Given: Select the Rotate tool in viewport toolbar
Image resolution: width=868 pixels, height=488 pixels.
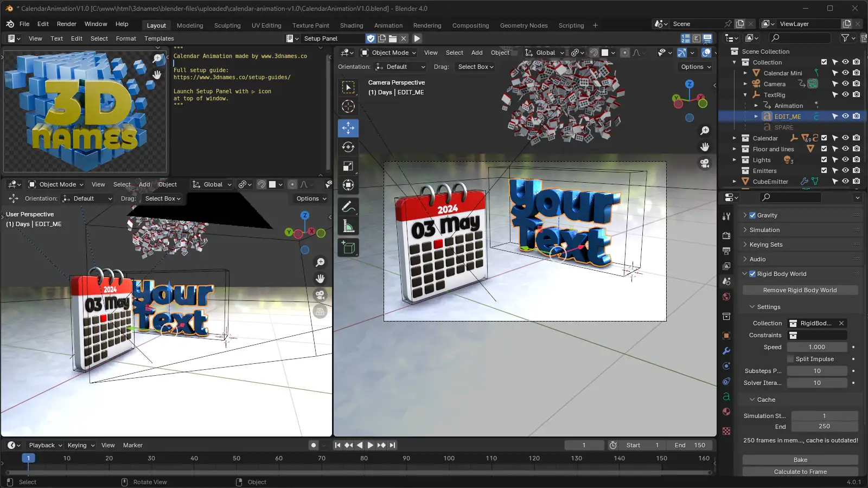Looking at the screenshot, I should tap(348, 147).
